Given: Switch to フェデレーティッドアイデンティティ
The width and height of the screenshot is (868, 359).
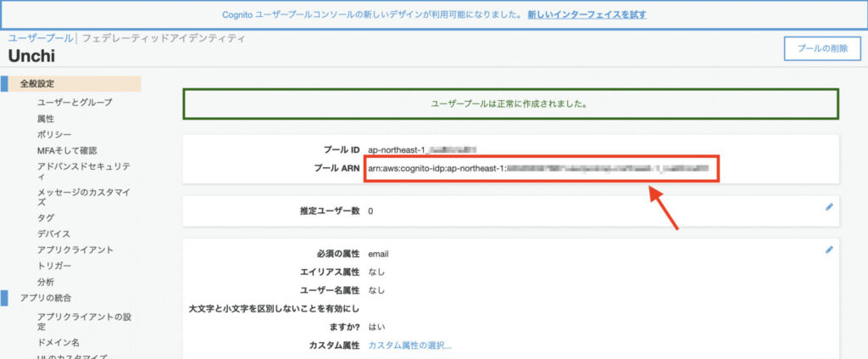Looking at the screenshot, I should click(164, 38).
